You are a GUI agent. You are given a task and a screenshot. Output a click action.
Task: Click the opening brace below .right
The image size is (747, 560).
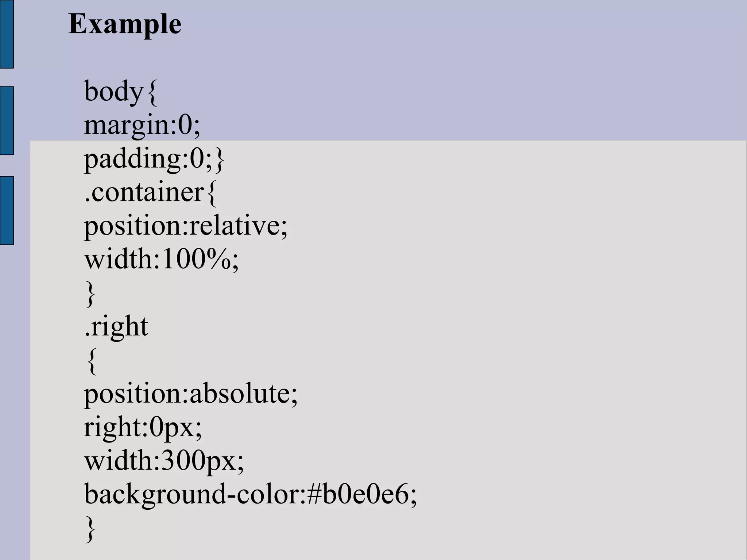pos(92,361)
